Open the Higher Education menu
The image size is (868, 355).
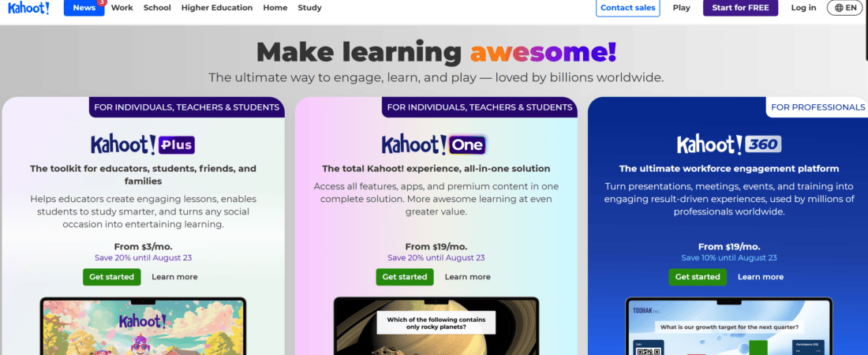pos(217,8)
